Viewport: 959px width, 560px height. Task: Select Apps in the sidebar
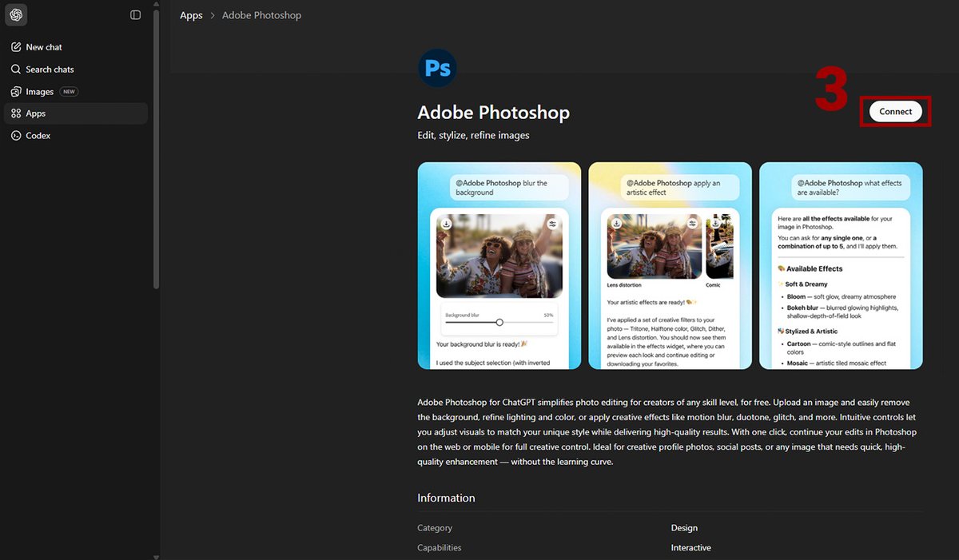(76, 113)
